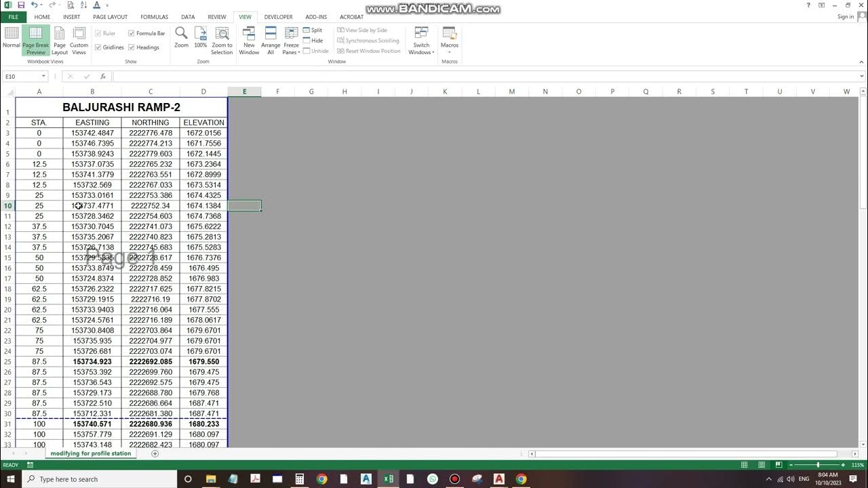Image resolution: width=868 pixels, height=488 pixels.
Task: Open File Explorer from taskbar
Action: pyautogui.click(x=210, y=479)
